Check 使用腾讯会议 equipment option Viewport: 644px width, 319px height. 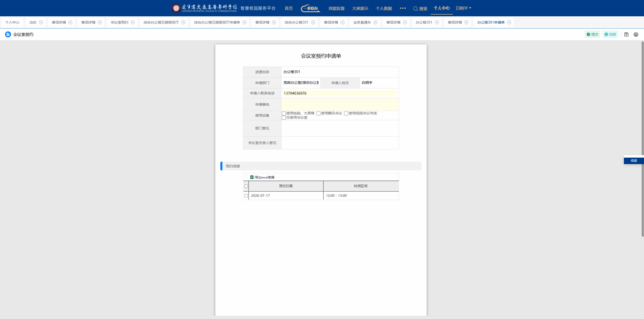[319, 113]
